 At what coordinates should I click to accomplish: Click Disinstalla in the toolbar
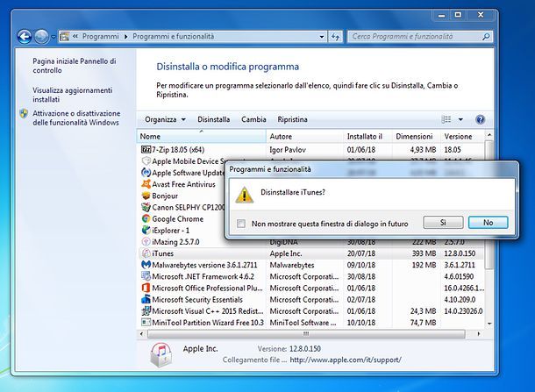click(214, 119)
